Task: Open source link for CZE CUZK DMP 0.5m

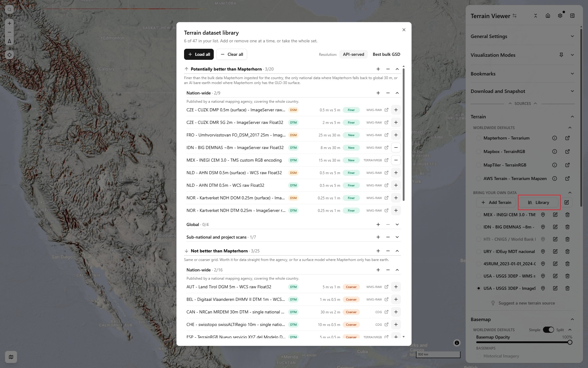Action: click(x=386, y=110)
